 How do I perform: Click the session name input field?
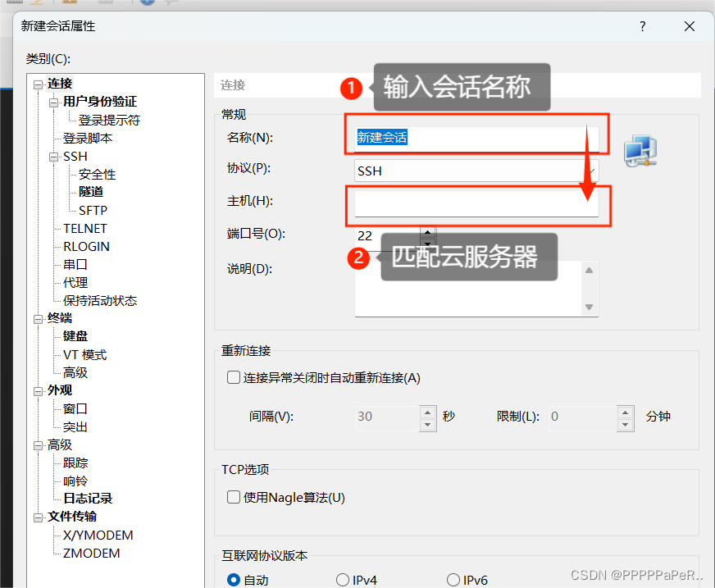click(476, 138)
